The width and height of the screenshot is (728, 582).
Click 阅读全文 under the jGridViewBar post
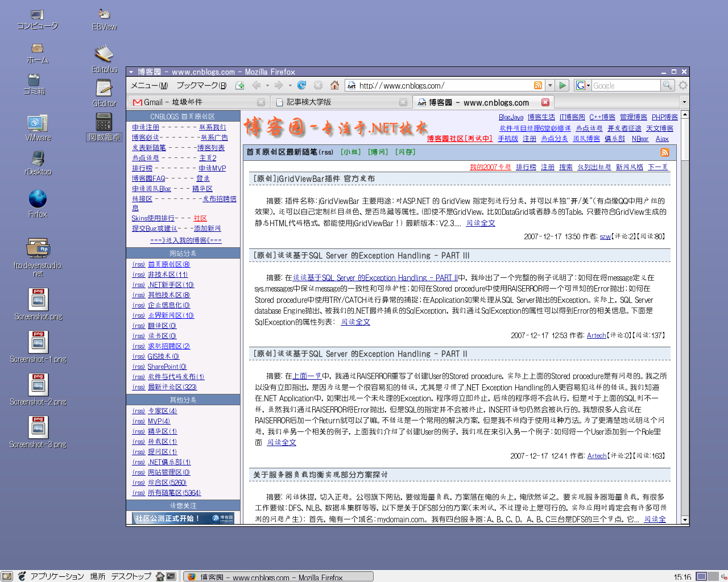481,223
